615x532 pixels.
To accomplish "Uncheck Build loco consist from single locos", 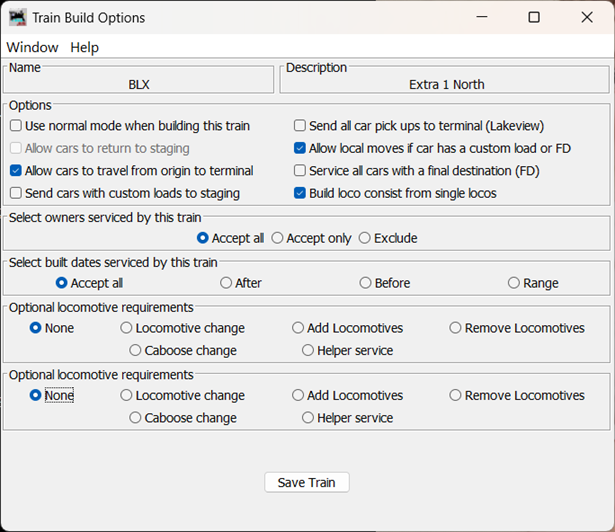I will pyautogui.click(x=300, y=193).
